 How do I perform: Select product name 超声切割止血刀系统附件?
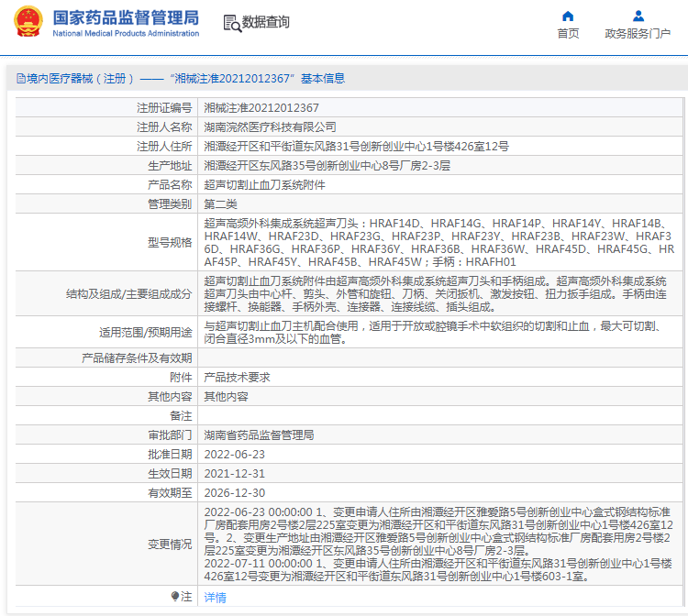pyautogui.click(x=264, y=185)
